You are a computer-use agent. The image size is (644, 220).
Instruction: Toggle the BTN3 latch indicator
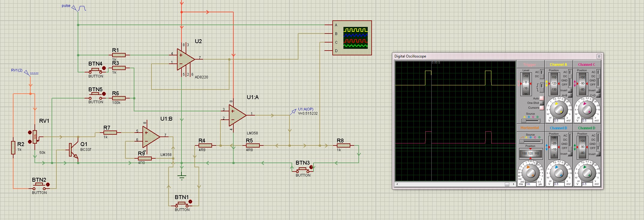(311, 167)
